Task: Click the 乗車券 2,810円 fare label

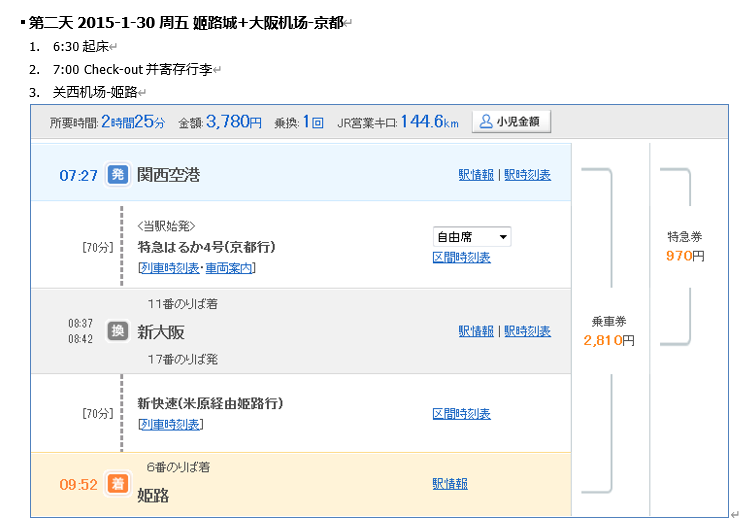Action: pyautogui.click(x=609, y=331)
